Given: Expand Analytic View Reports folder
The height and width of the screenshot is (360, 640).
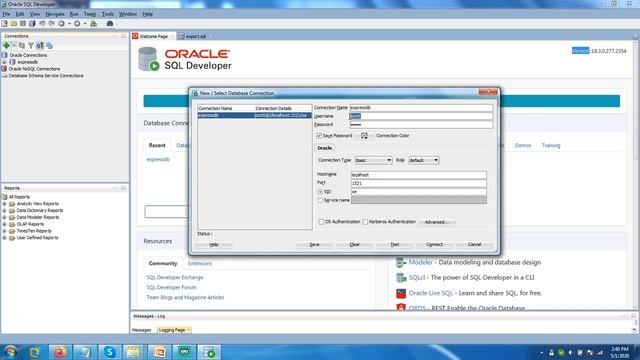Looking at the screenshot, I should (4, 204).
